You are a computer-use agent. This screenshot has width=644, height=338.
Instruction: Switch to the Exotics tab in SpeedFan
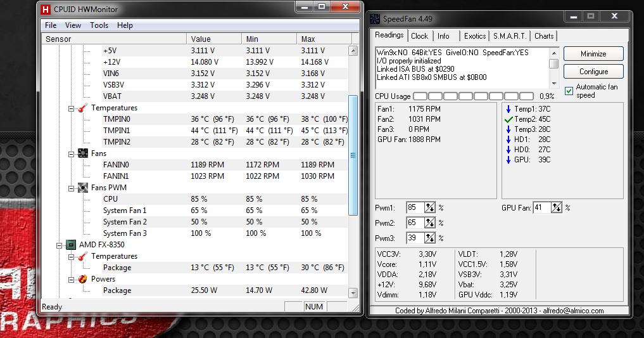point(475,36)
